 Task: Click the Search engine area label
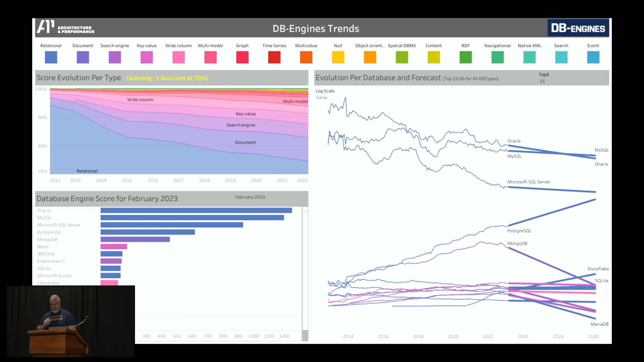click(x=240, y=125)
